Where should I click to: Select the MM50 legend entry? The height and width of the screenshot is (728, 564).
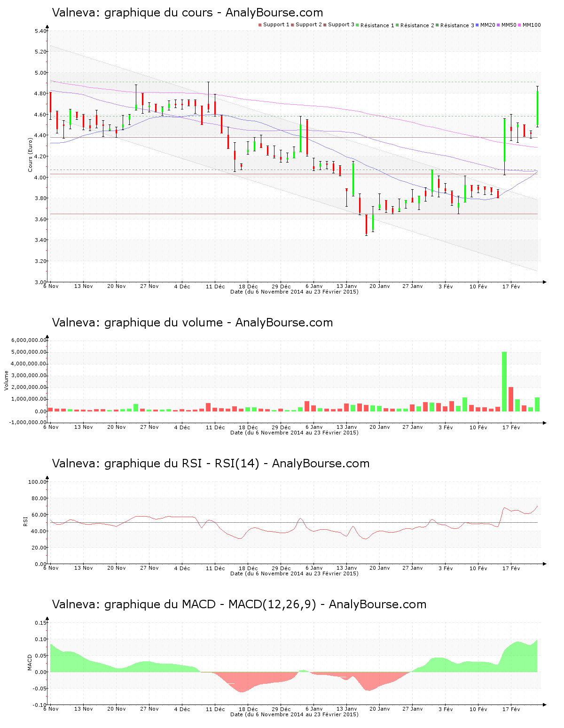tap(507, 25)
